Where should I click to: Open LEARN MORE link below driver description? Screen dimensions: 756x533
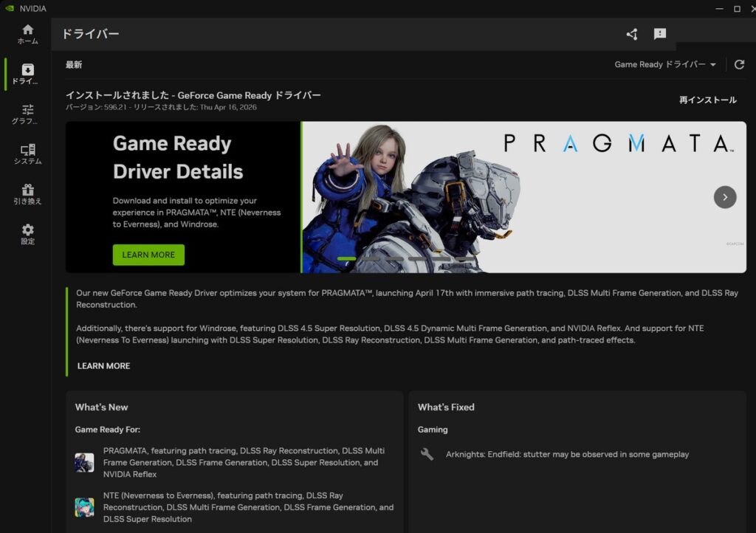click(103, 366)
